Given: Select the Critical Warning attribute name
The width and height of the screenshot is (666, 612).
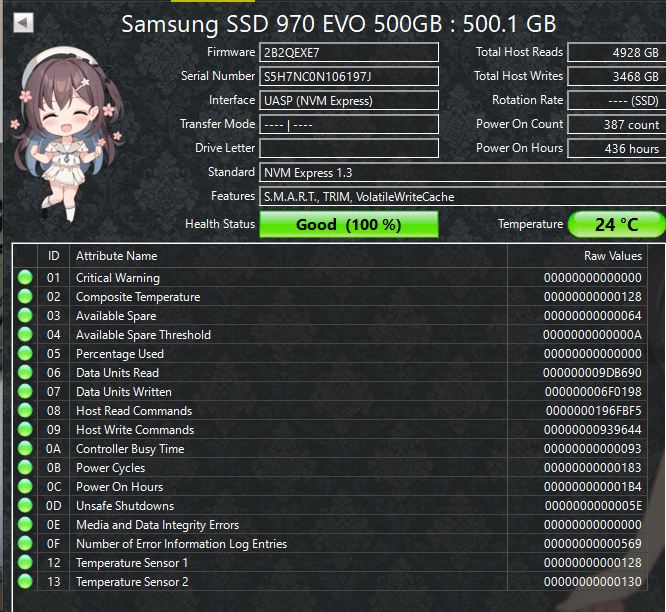Looking at the screenshot, I should (x=118, y=278).
